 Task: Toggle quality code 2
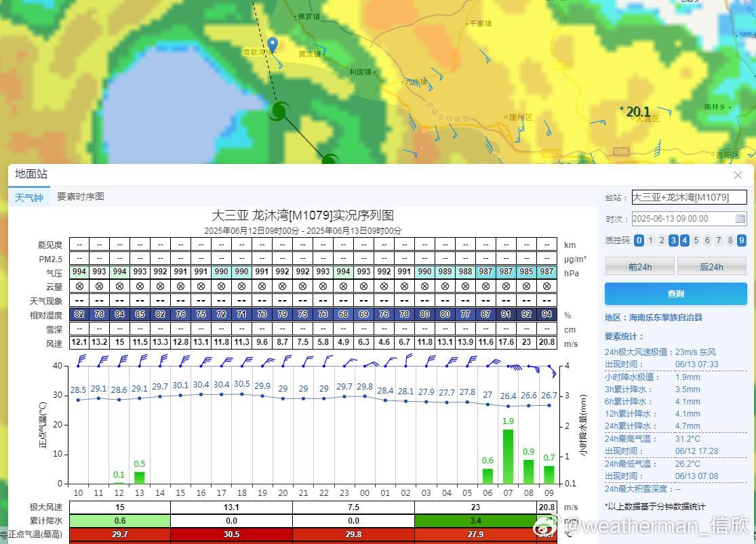[x=662, y=240]
